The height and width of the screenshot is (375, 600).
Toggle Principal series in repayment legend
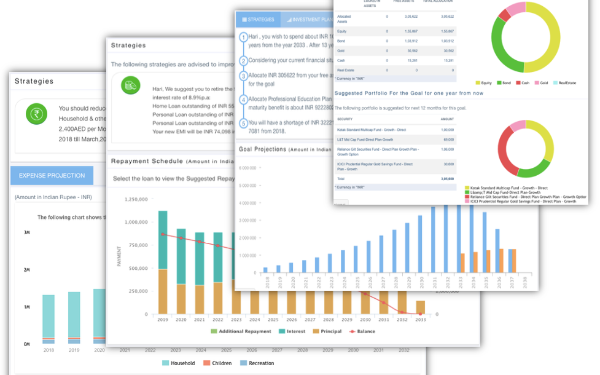pyautogui.click(x=327, y=331)
